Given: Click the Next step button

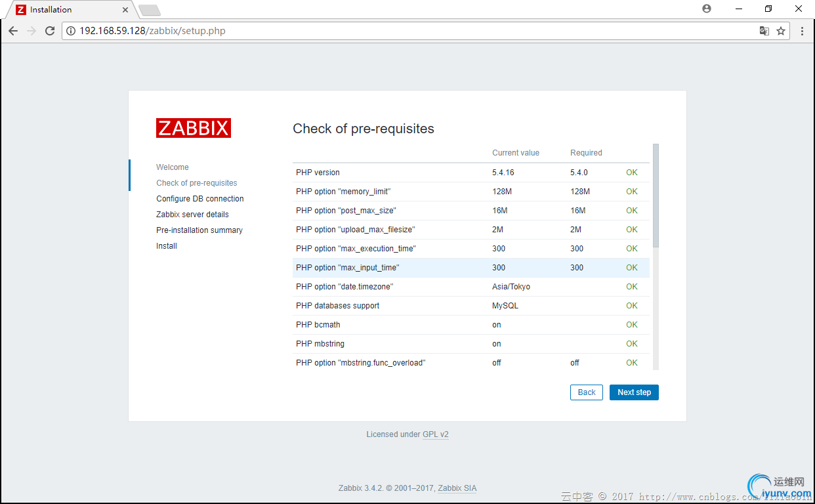Looking at the screenshot, I should pyautogui.click(x=634, y=392).
